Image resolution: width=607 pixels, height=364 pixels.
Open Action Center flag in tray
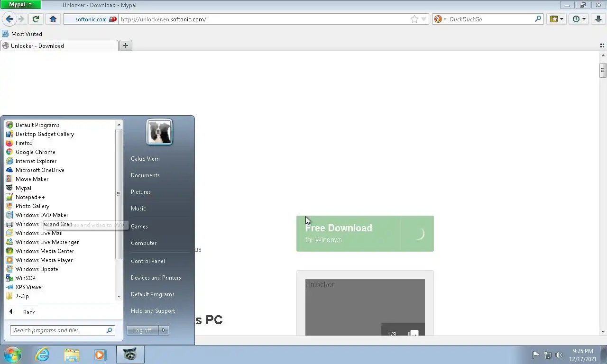coord(536,355)
